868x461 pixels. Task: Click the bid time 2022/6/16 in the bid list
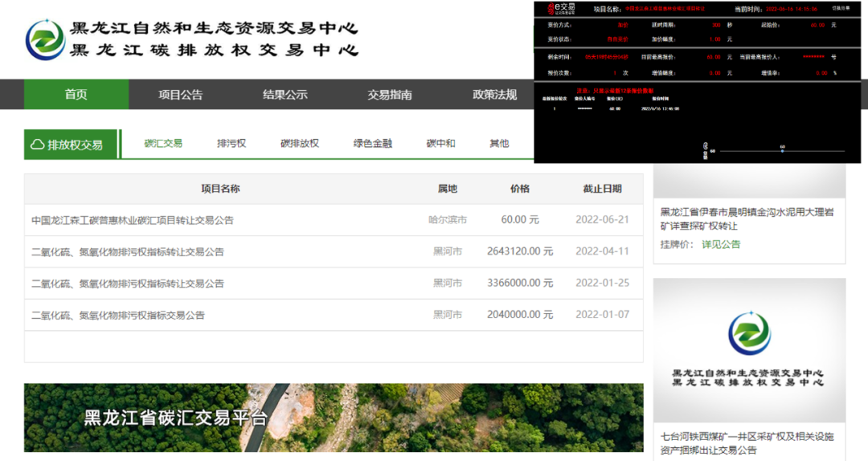660,108
